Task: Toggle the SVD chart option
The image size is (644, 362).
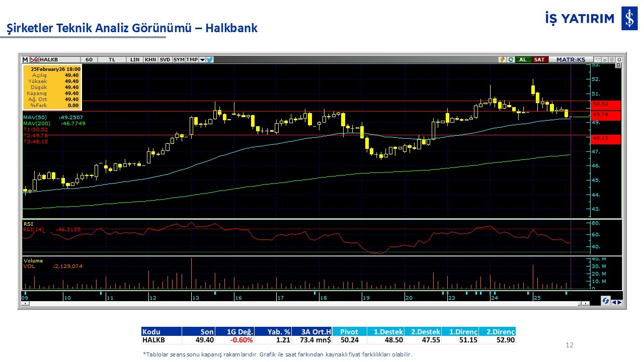Action: 165,59
